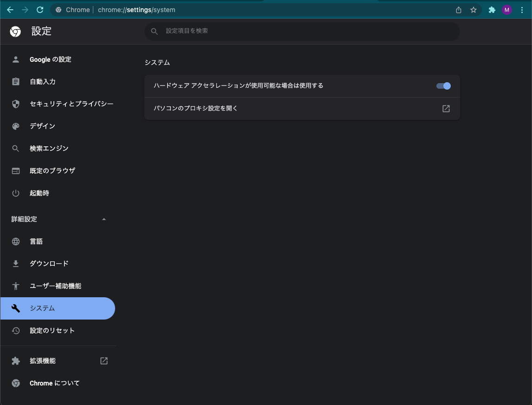Click the Chrome extensions puzzle icon
Image resolution: width=532 pixels, height=405 pixels.
492,9
